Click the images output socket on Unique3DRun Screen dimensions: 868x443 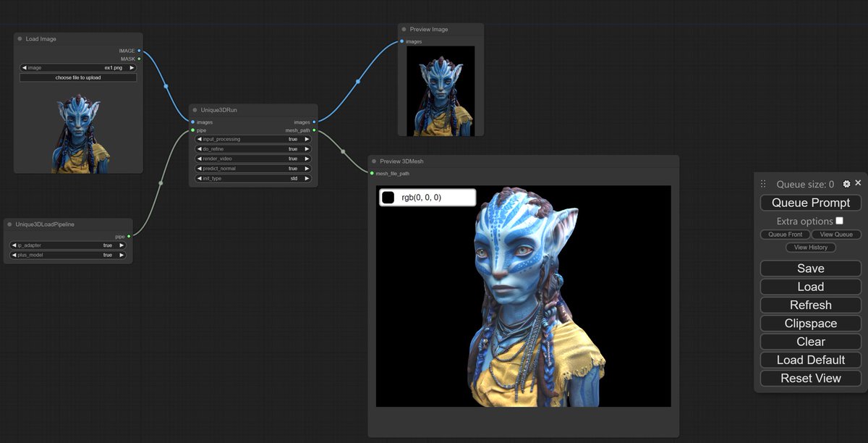(314, 122)
